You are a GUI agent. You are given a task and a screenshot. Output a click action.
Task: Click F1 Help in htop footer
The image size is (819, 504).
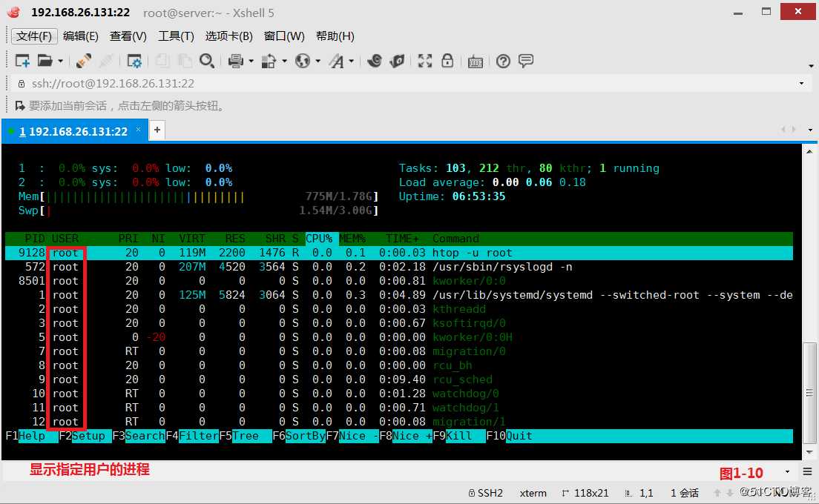click(x=32, y=436)
